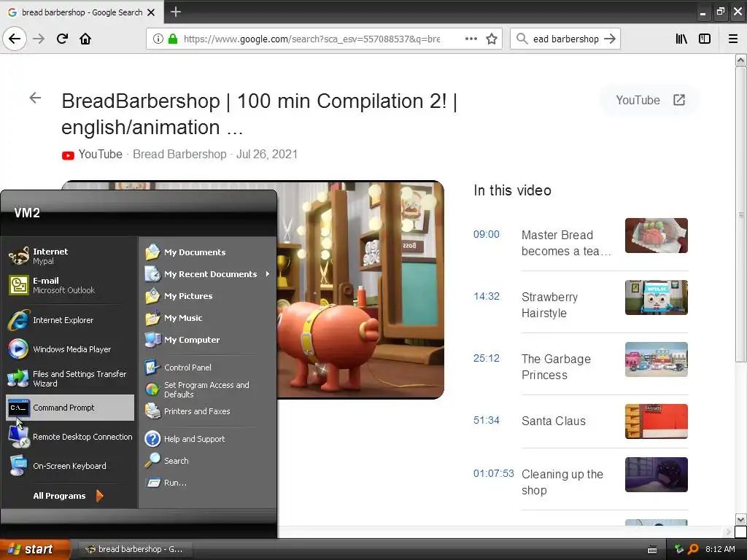Select the bread barbershop Google Search tab
This screenshot has width=747, height=560.
coord(82,12)
